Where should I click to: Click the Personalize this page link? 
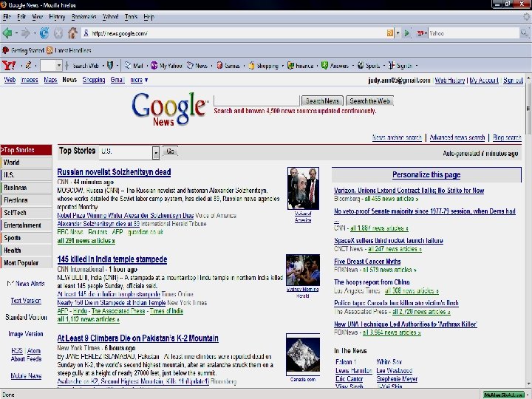tap(426, 174)
